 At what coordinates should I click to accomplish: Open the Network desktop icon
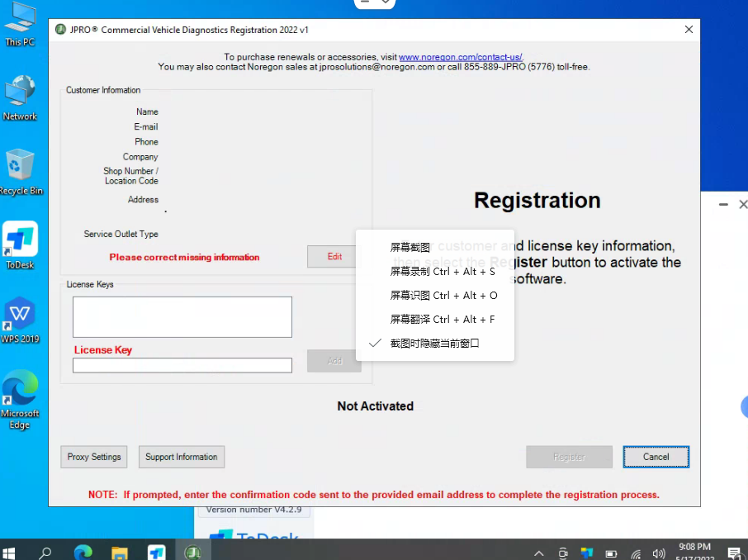pyautogui.click(x=20, y=97)
